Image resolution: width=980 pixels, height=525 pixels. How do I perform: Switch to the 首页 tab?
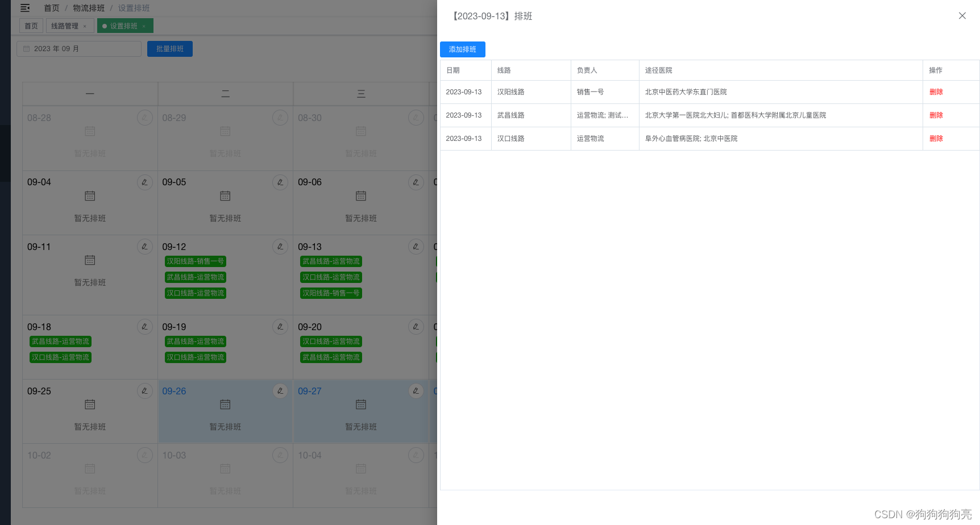click(x=31, y=26)
